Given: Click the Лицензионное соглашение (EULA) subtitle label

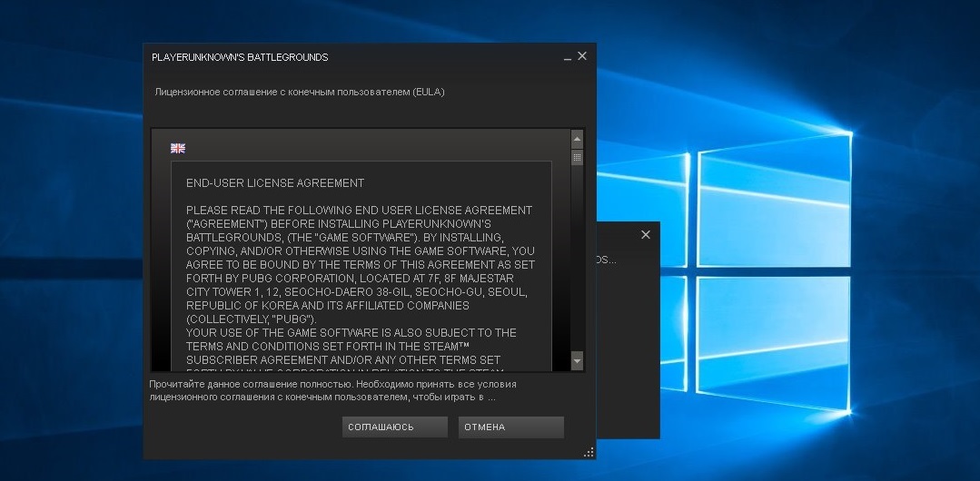Looking at the screenshot, I should [300, 92].
